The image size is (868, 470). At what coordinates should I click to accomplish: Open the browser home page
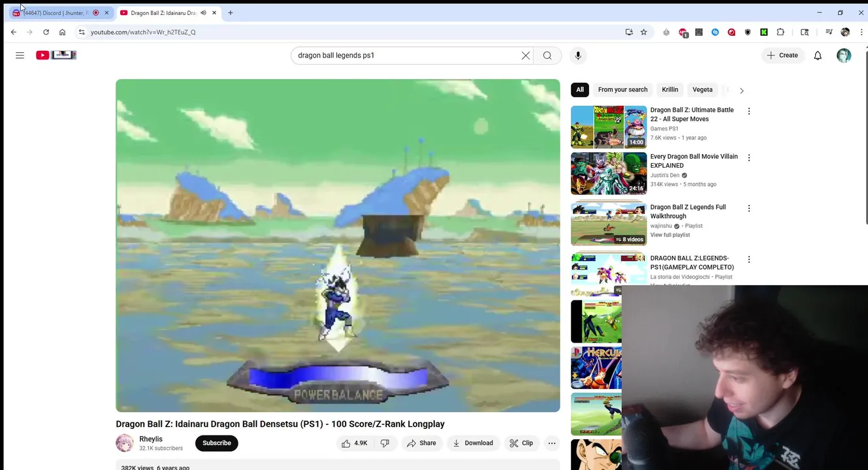click(x=62, y=32)
